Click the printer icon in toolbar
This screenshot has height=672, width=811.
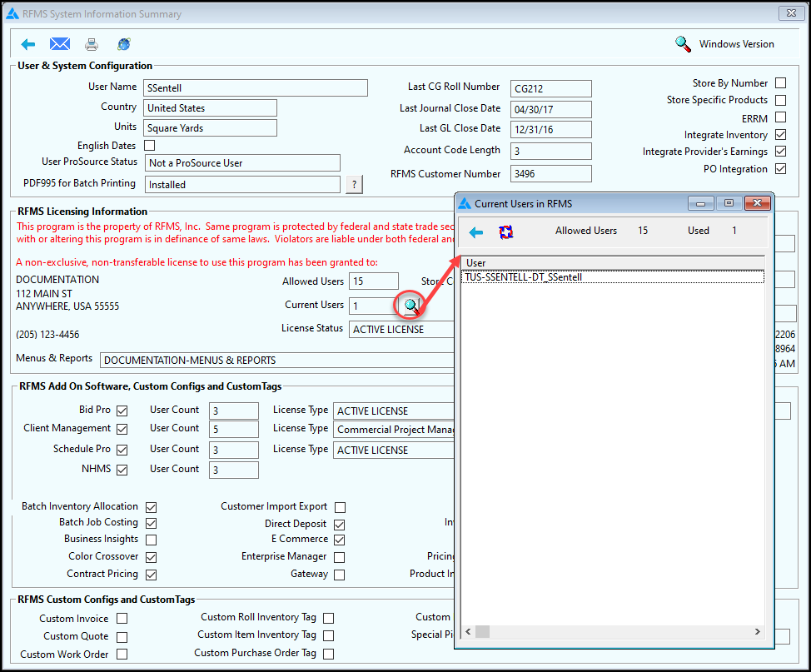pyautogui.click(x=92, y=44)
